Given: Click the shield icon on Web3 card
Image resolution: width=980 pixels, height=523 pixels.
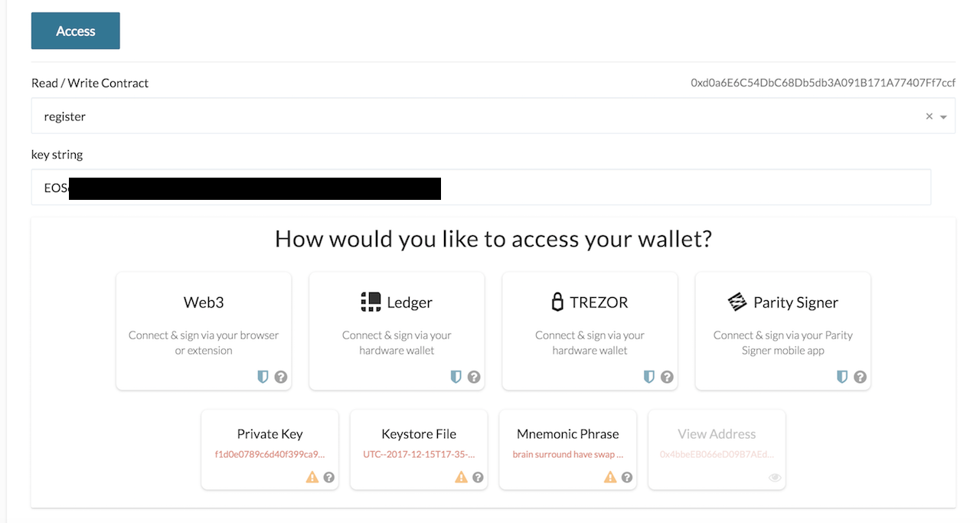Looking at the screenshot, I should [x=263, y=377].
